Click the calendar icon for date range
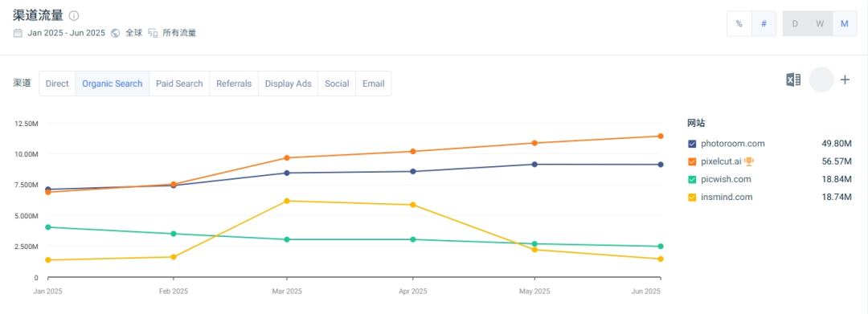Image resolution: width=868 pixels, height=314 pixels. pyautogui.click(x=18, y=33)
